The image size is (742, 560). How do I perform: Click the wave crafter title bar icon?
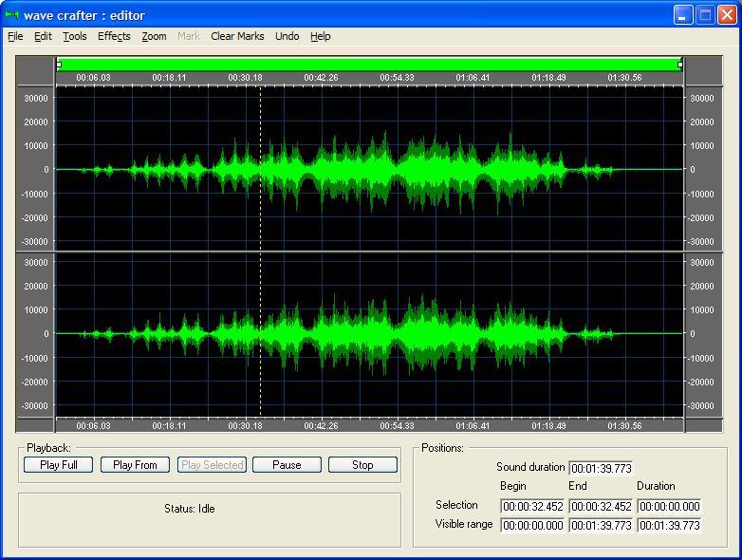pos(11,15)
